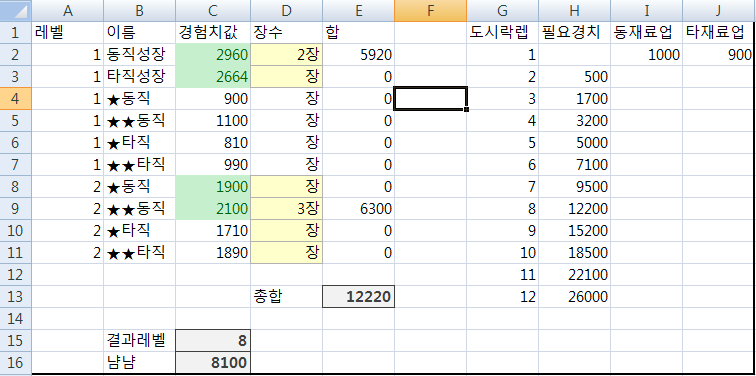Image resolution: width=756 pixels, height=376 pixels.
Task: Select the 필요경치 cell with 1700
Action: (575, 99)
